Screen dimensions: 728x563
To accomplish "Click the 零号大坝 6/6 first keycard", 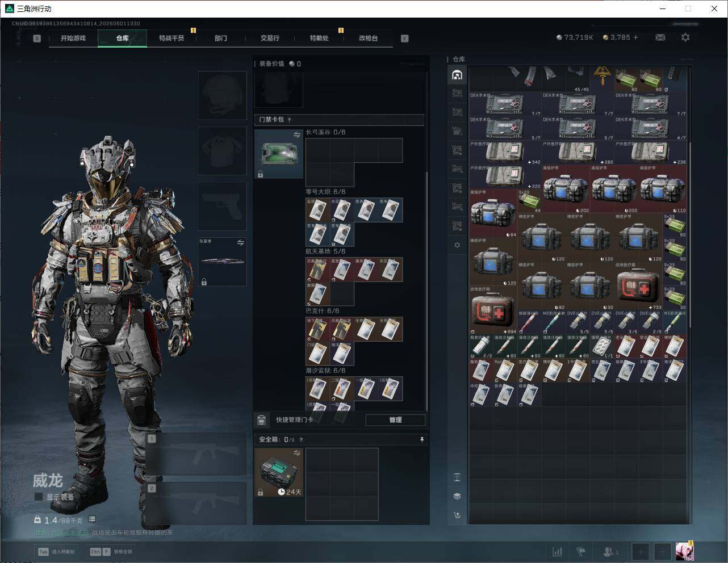I will pyautogui.click(x=317, y=210).
